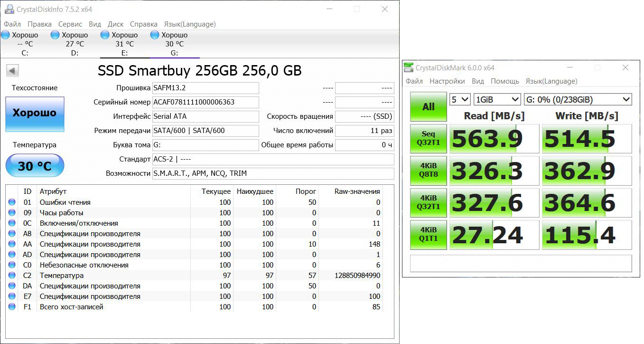
Task: Click raw value 128850984990 in Температура row
Action: [x=358, y=276]
